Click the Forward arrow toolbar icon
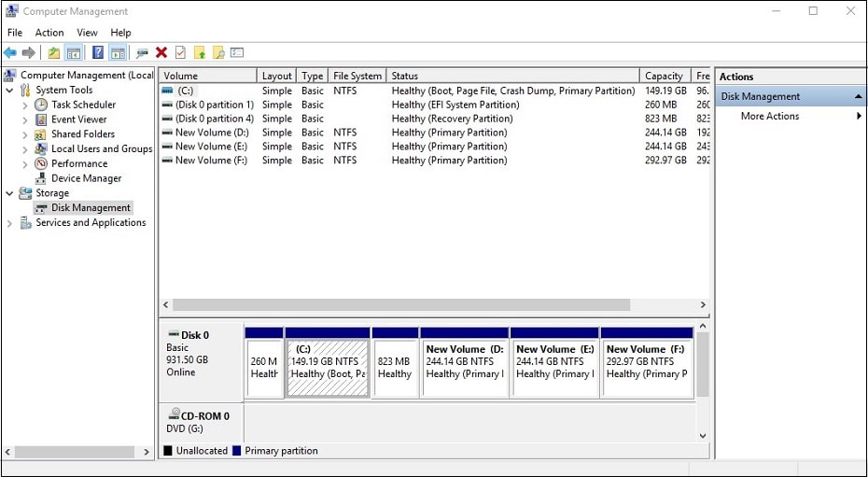Image resolution: width=868 pixels, height=477 pixels. point(28,52)
